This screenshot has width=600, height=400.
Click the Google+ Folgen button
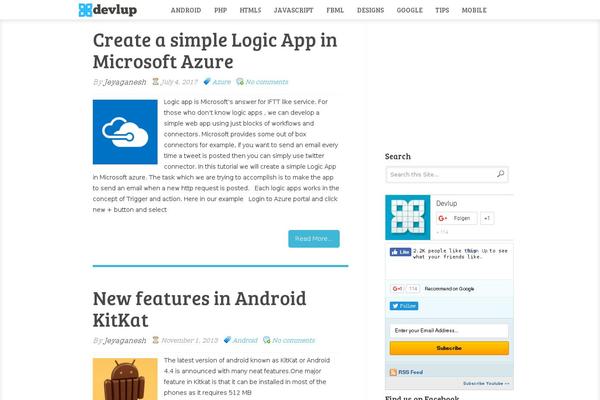(x=457, y=218)
